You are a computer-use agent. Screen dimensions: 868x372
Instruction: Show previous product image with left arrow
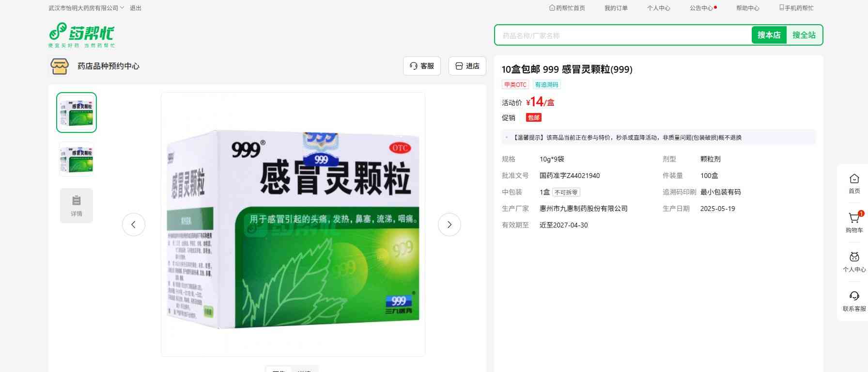134,225
